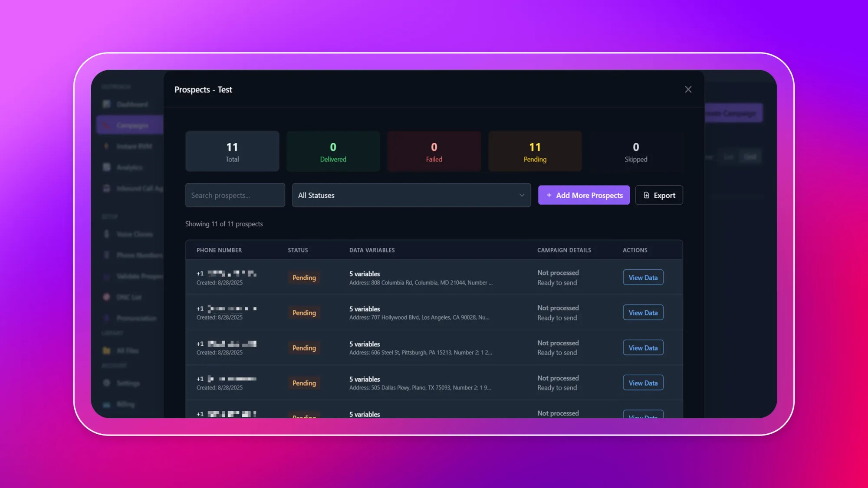The height and width of the screenshot is (488, 868).
Task: Select the Pending stat card
Action: point(535,151)
